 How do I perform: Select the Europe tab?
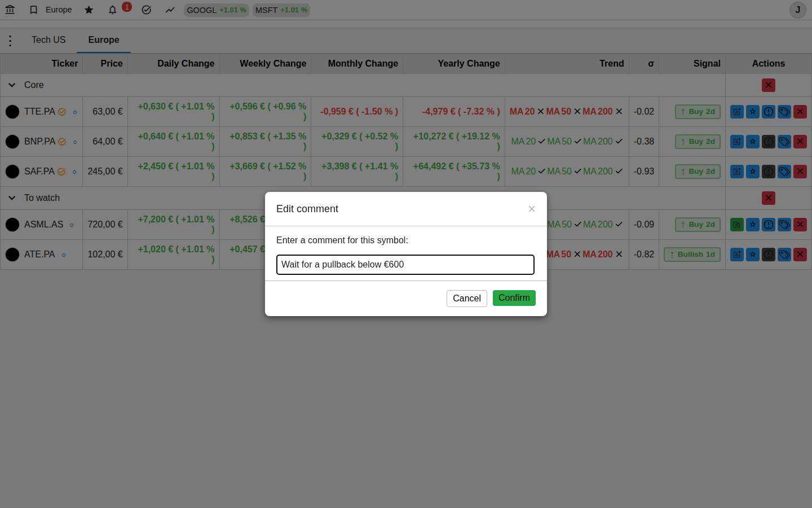[104, 40]
